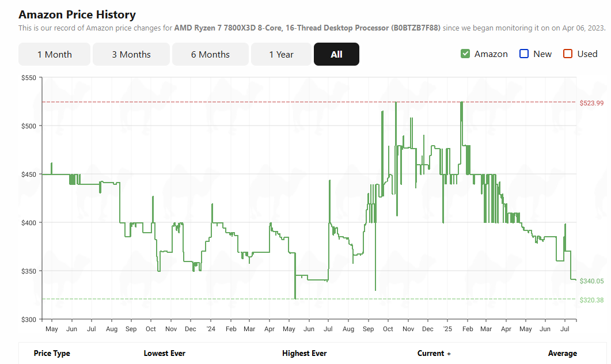Click the Used legend label
This screenshot has height=364, width=611.
coord(587,54)
